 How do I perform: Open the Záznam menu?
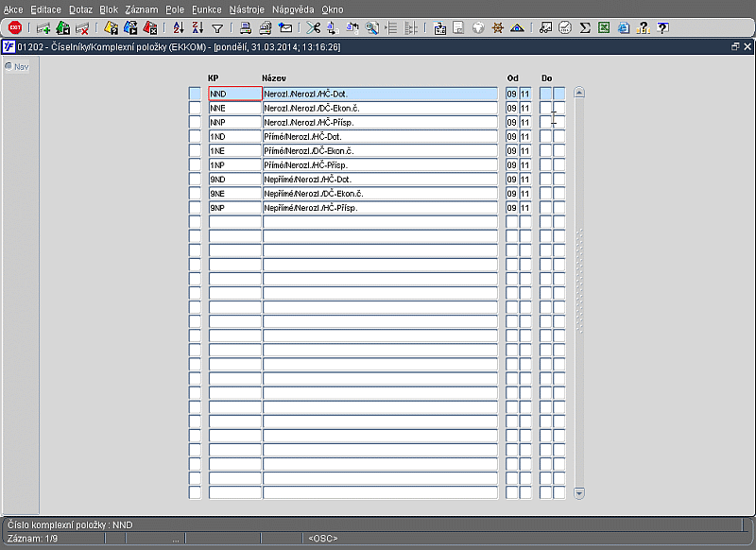142,9
